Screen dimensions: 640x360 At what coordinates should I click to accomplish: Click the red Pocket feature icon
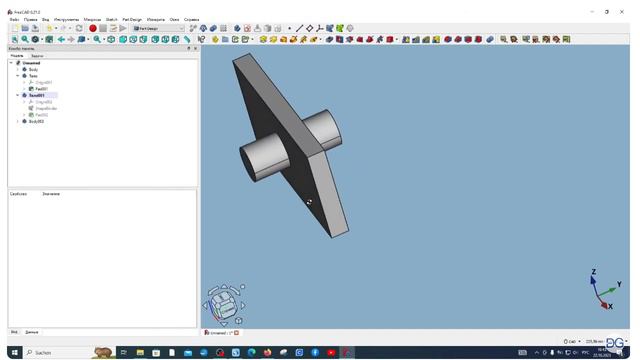click(x=329, y=39)
